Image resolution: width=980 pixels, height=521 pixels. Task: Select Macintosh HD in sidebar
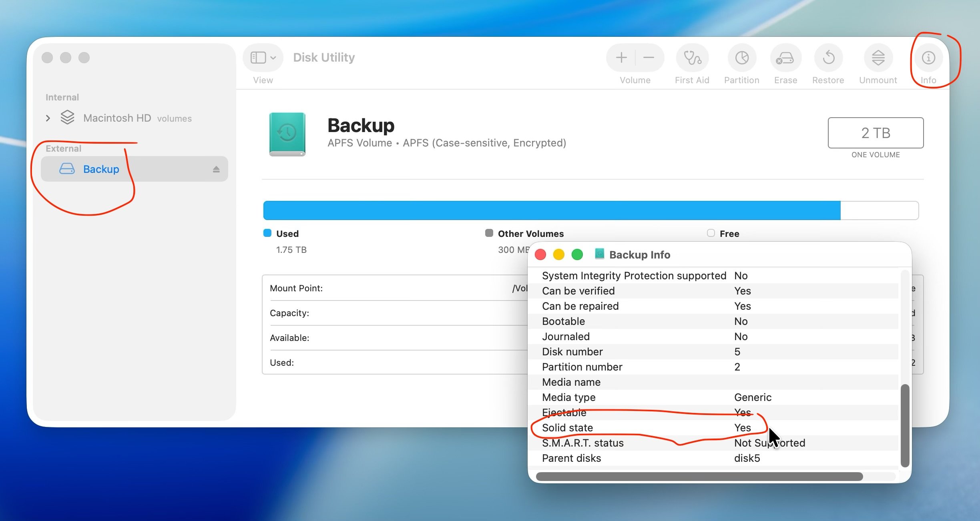coord(117,118)
